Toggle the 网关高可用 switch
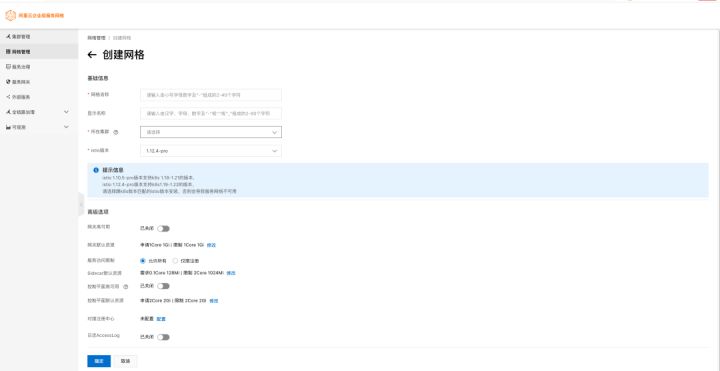The height and width of the screenshot is (371, 720). 163,229
